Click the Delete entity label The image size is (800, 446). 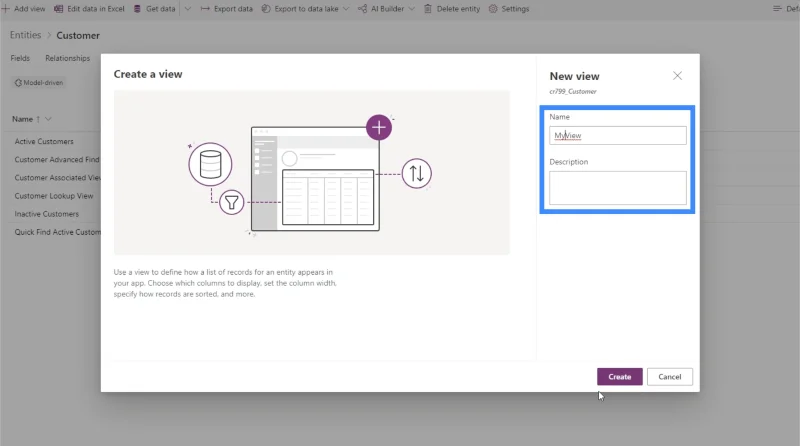click(x=458, y=9)
